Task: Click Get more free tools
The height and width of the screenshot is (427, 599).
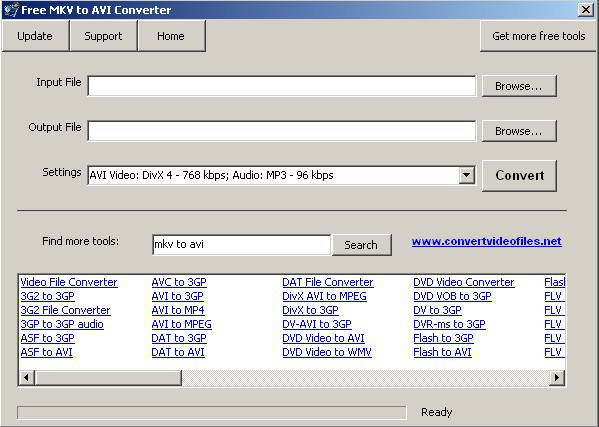Action: pos(538,36)
